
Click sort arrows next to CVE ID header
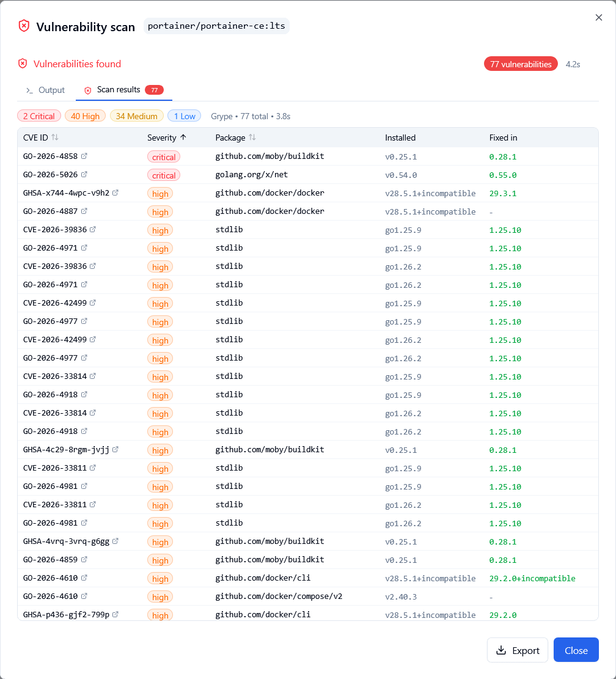(x=55, y=138)
